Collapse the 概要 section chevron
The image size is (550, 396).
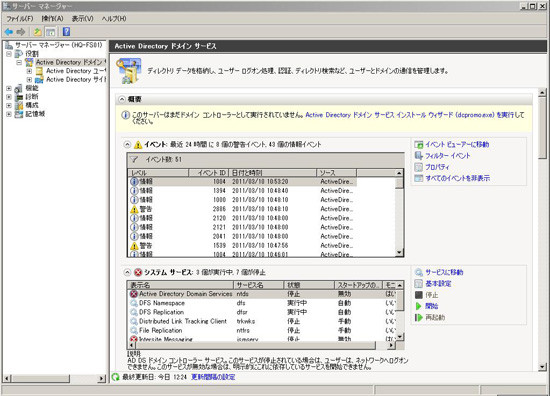pyautogui.click(x=122, y=100)
